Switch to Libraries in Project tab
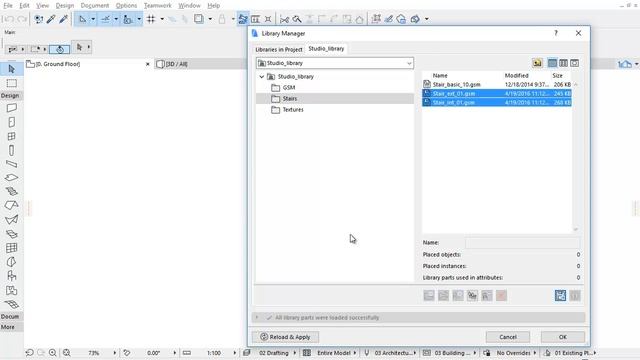The image size is (640, 360). coord(279,49)
